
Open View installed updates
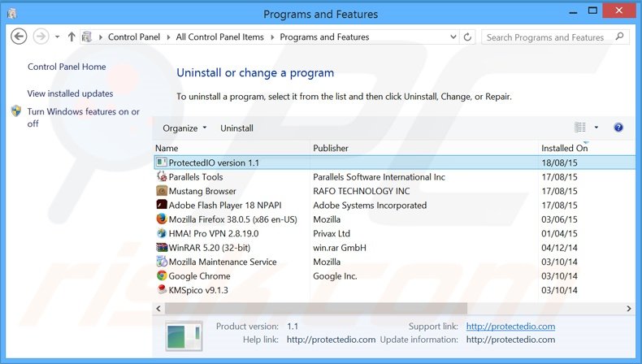pyautogui.click(x=70, y=93)
